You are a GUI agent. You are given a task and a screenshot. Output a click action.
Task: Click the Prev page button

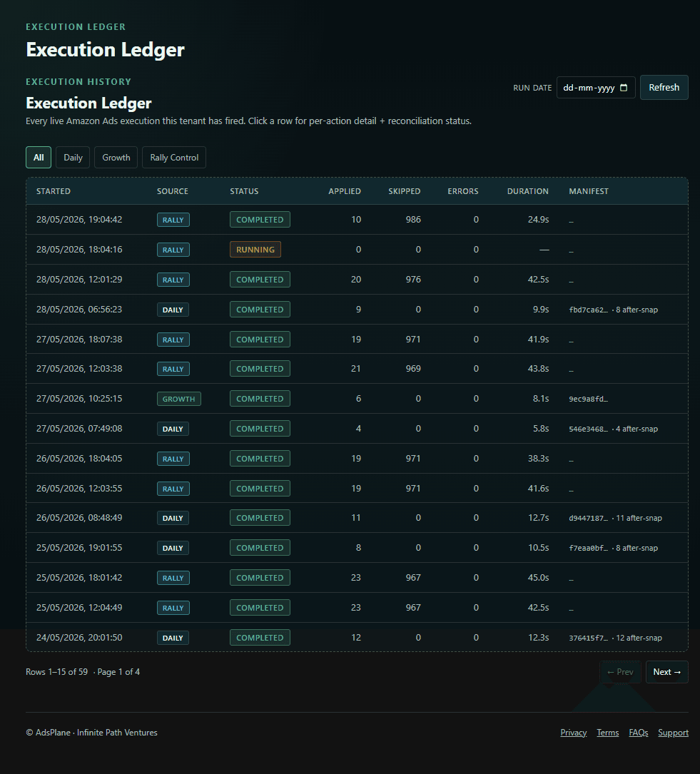[620, 672]
